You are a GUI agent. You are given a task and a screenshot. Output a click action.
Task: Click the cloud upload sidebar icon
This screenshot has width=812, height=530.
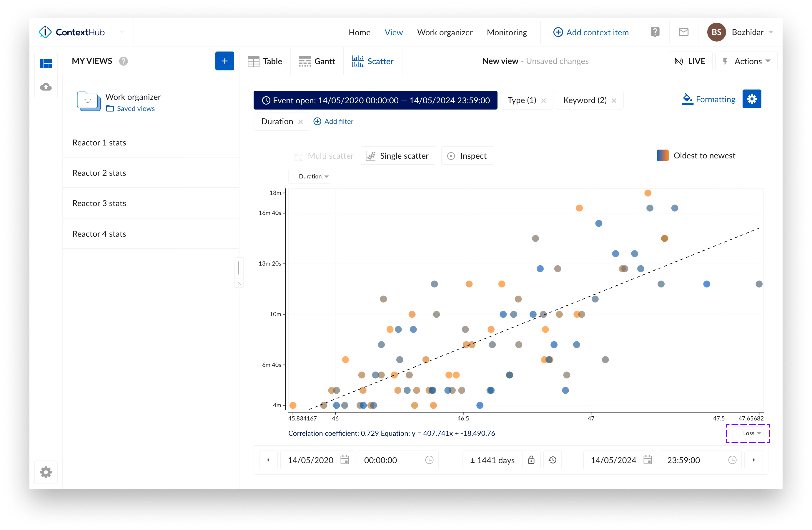pos(46,87)
